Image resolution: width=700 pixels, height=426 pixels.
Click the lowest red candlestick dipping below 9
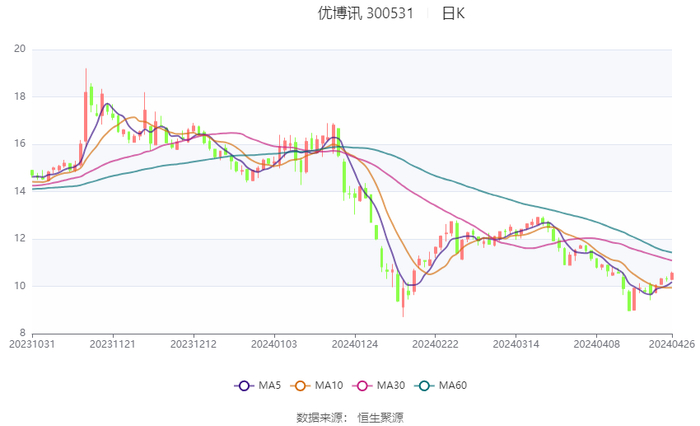[403, 298]
